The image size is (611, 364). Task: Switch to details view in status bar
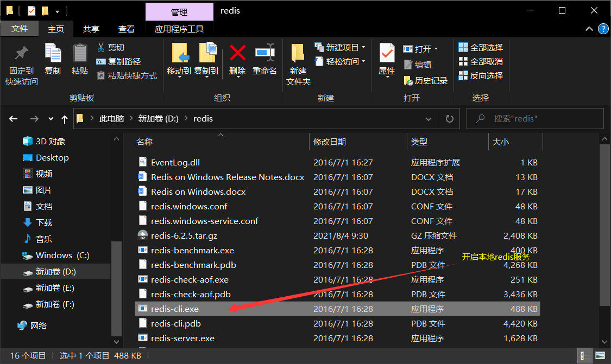(585, 355)
